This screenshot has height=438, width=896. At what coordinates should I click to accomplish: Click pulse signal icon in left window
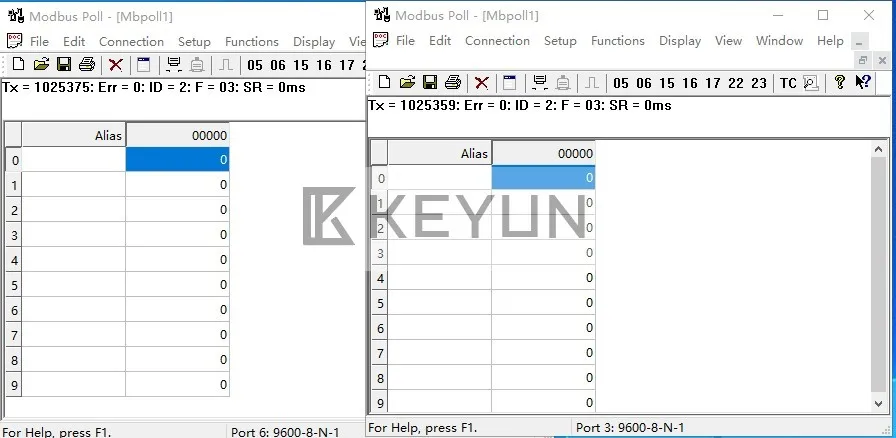(x=226, y=65)
